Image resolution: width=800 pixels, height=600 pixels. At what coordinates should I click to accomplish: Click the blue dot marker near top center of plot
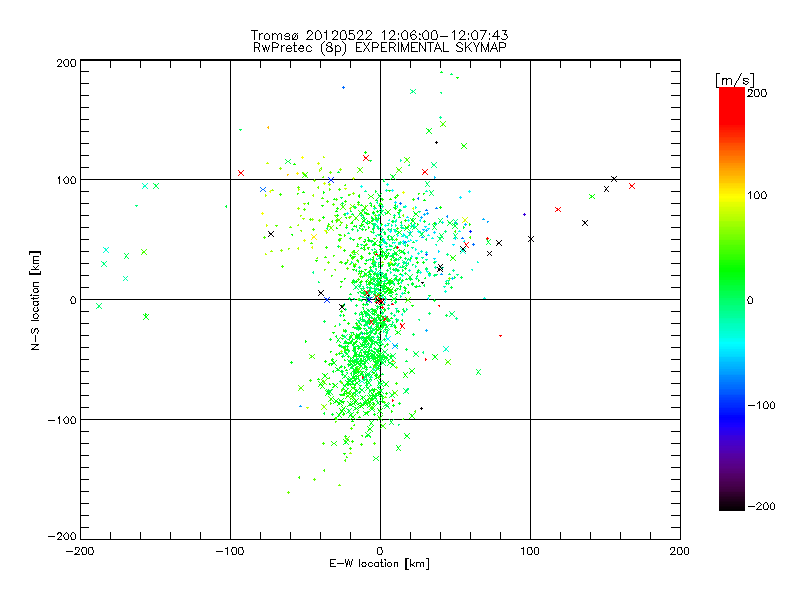343,88
